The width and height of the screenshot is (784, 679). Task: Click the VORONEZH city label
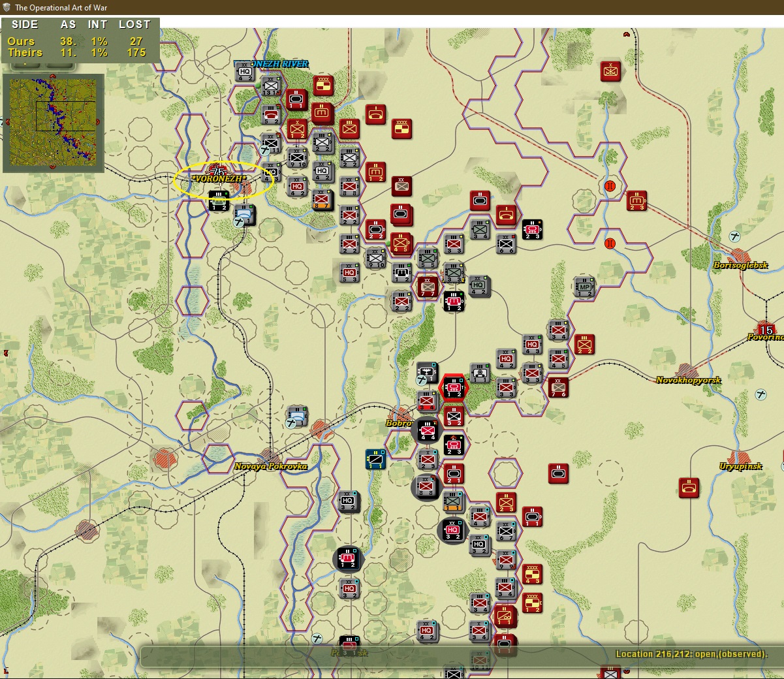(x=219, y=179)
